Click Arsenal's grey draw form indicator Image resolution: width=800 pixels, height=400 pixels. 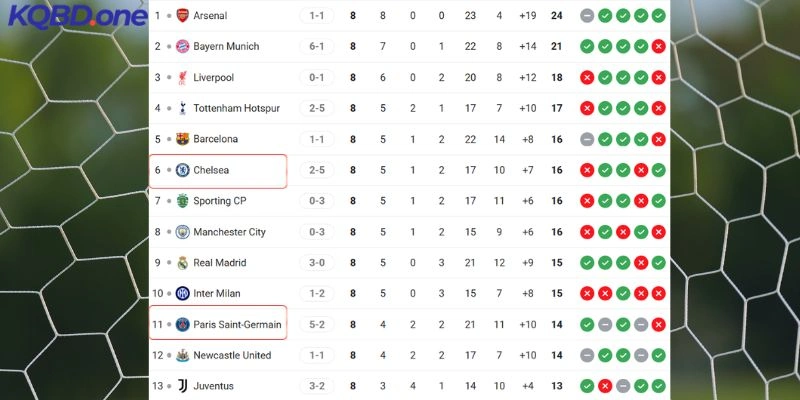[587, 16]
